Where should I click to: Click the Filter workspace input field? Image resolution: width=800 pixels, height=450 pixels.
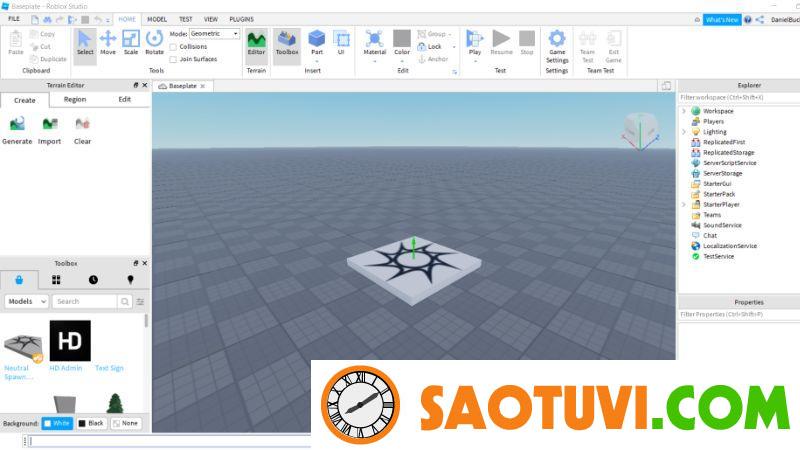[739, 97]
